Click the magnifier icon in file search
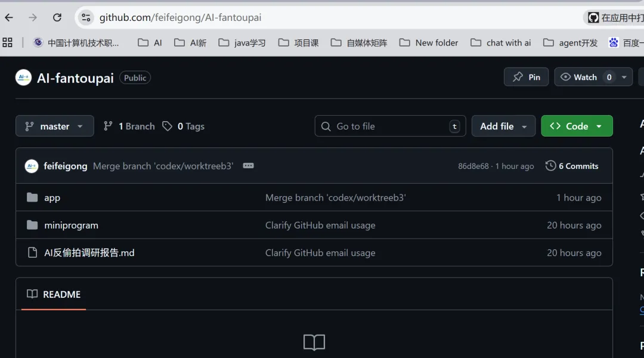Image resolution: width=644 pixels, height=358 pixels. pyautogui.click(x=326, y=126)
